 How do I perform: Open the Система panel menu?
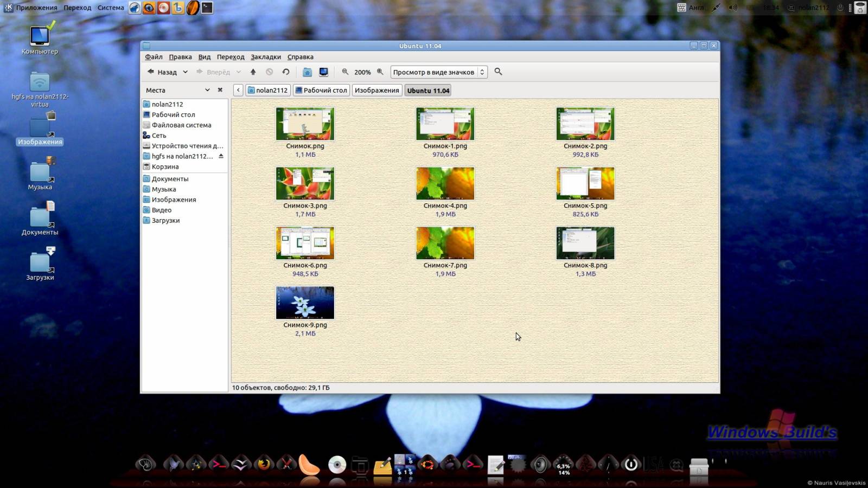click(x=111, y=8)
